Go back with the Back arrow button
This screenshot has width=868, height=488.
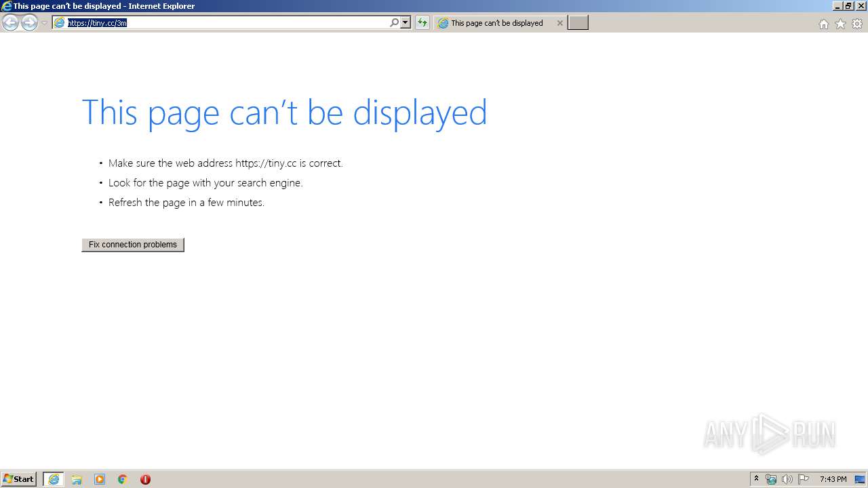coord(10,23)
